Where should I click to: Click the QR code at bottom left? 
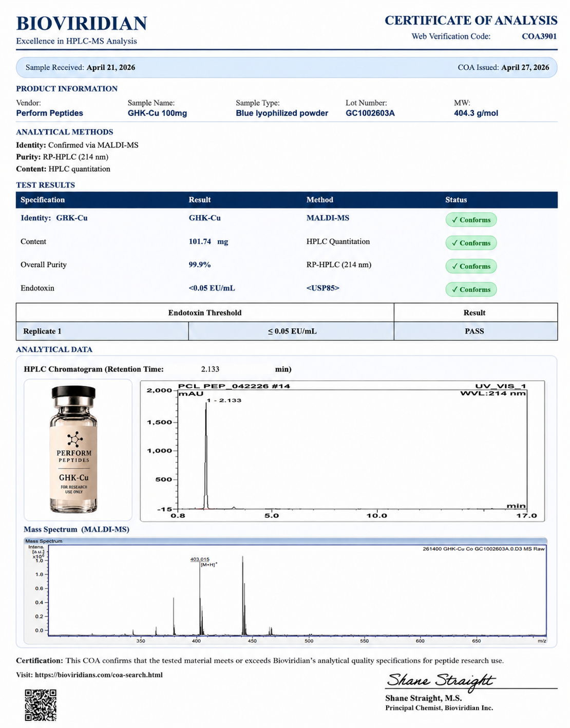[x=41, y=705]
